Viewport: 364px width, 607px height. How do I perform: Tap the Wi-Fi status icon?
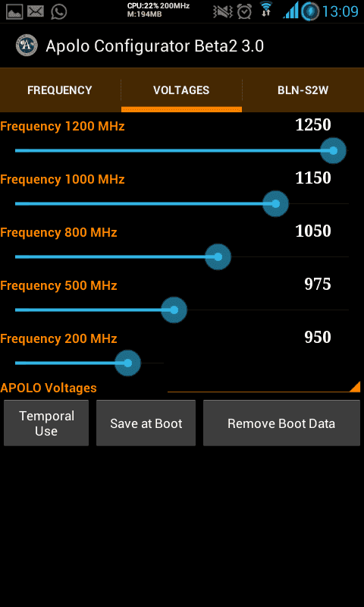coord(266,9)
